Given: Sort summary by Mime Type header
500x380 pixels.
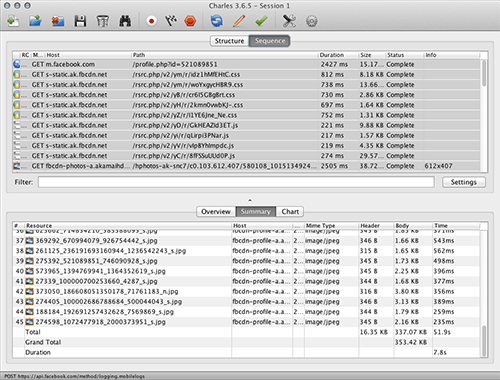Looking at the screenshot, I should (331, 226).
